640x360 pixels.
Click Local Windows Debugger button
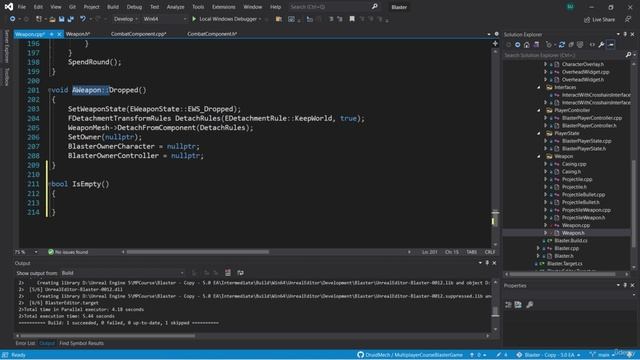(227, 19)
